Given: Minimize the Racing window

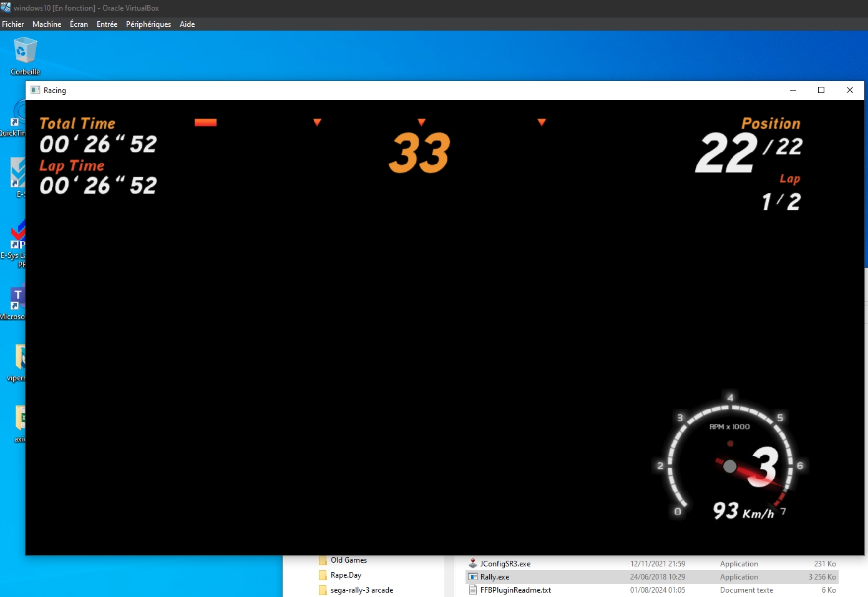Looking at the screenshot, I should point(793,90).
